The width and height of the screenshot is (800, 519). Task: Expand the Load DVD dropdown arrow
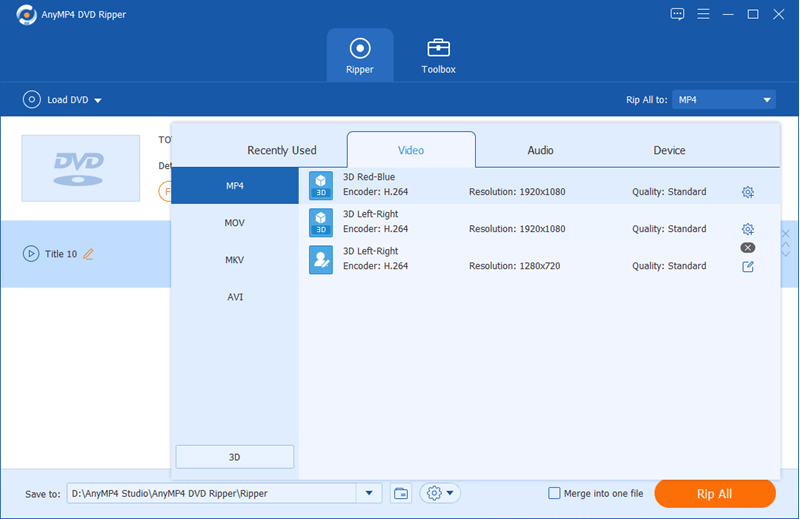[x=98, y=101]
